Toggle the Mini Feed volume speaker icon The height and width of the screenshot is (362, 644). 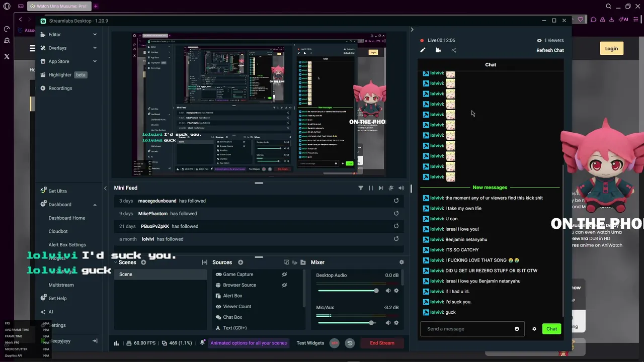(401, 188)
